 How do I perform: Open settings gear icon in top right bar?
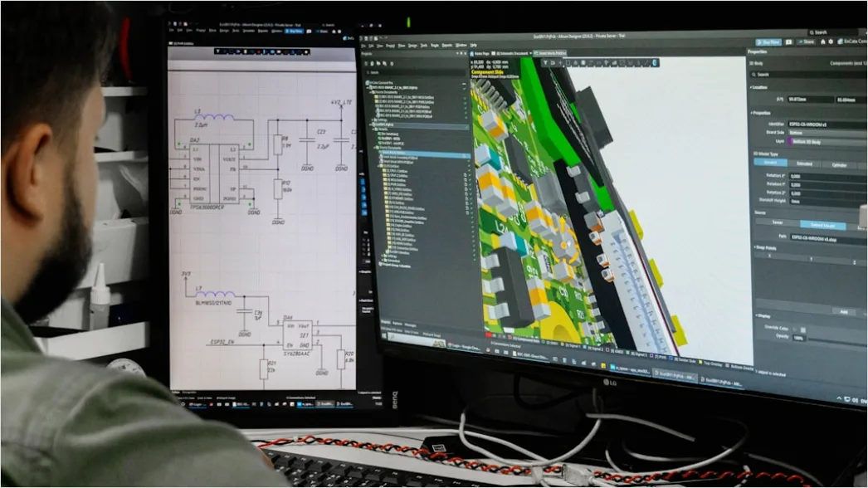831,42
